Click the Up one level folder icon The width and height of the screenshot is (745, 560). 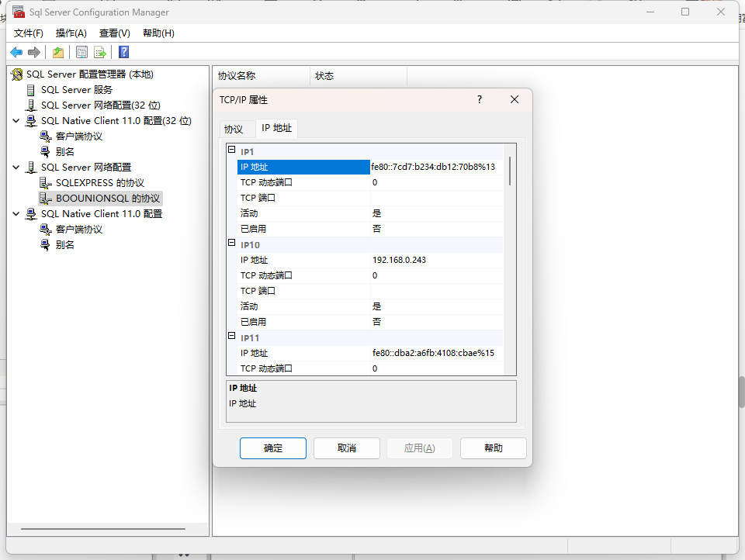(58, 52)
